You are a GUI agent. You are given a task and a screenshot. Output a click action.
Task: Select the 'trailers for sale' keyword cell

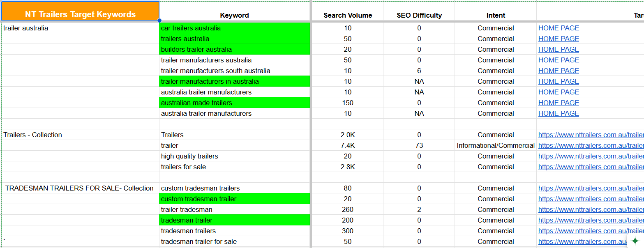coord(234,167)
